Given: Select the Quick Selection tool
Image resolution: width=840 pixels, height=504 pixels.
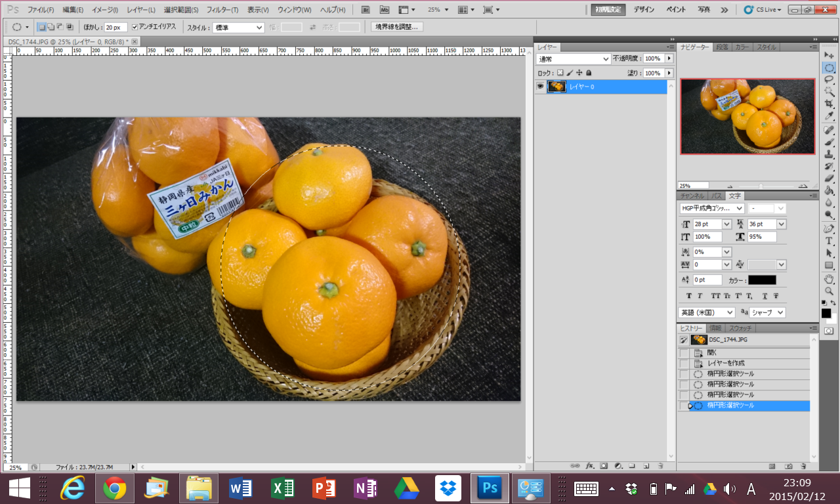Looking at the screenshot, I should pos(829,92).
